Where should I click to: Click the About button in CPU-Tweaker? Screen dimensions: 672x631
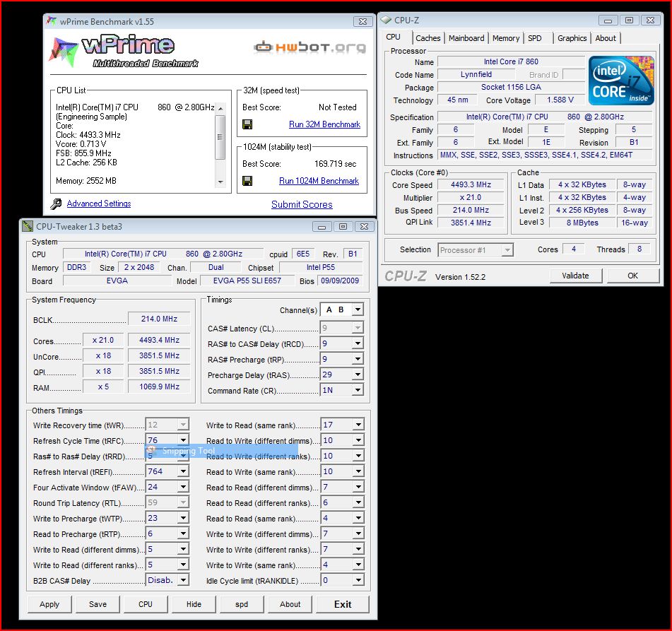coord(290,604)
